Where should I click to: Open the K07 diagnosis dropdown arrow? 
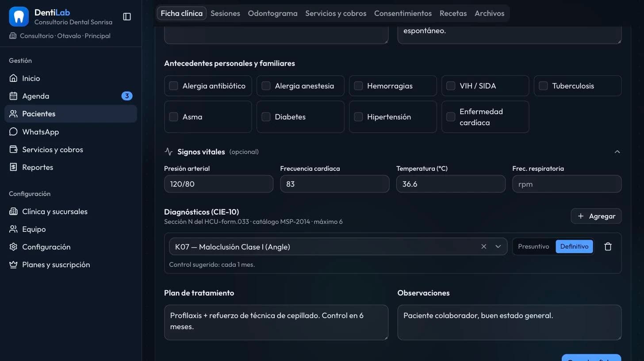click(x=498, y=247)
